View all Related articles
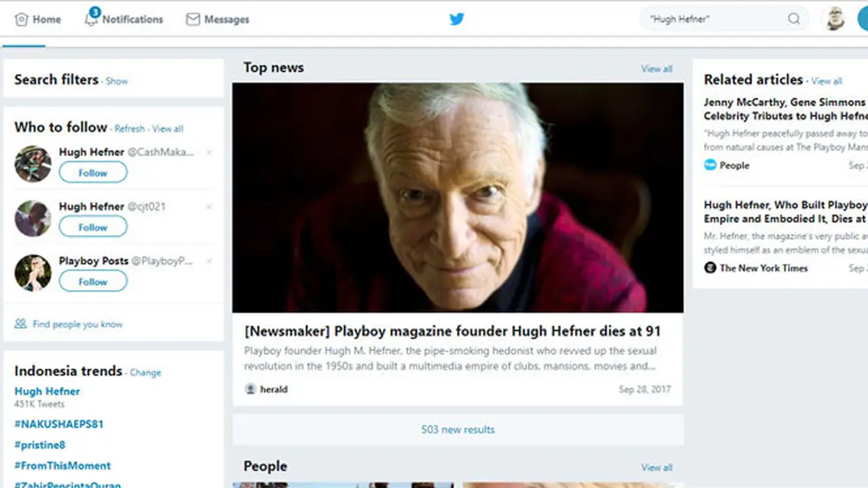The width and height of the screenshot is (868, 488). [827, 81]
